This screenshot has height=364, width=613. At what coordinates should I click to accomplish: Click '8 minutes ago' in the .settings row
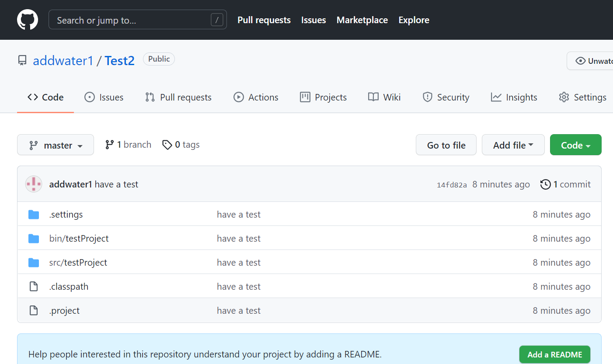pyautogui.click(x=561, y=215)
